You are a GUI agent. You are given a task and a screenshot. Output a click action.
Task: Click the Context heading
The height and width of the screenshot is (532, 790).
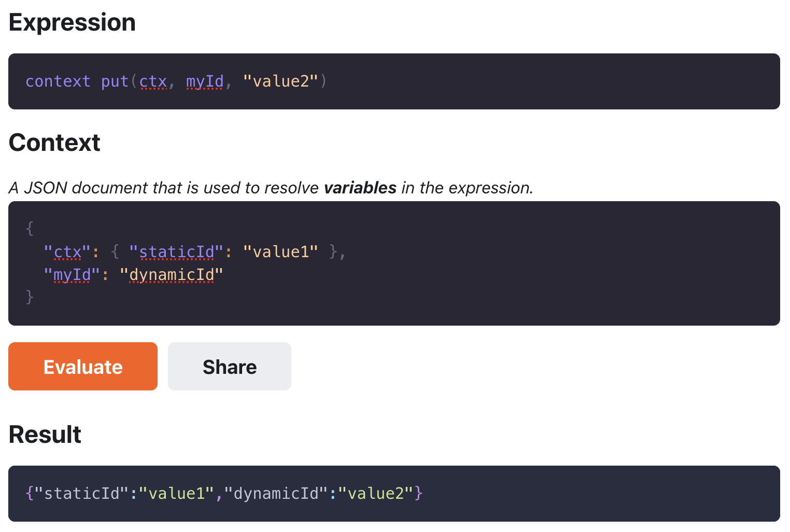pos(54,143)
